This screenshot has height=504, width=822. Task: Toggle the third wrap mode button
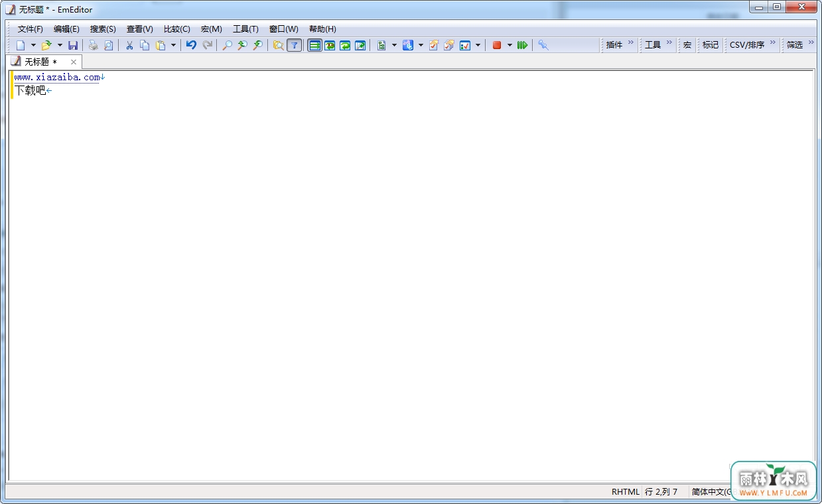[x=345, y=45]
